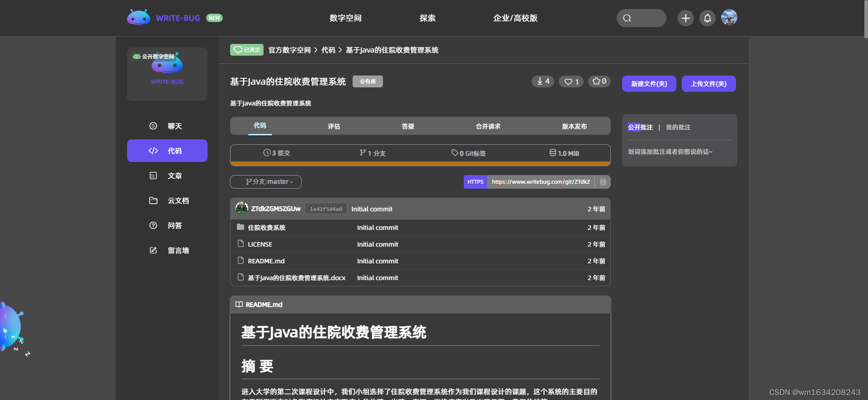Open the LICENSE file
Viewport: 868px width, 400px height.
260,244
